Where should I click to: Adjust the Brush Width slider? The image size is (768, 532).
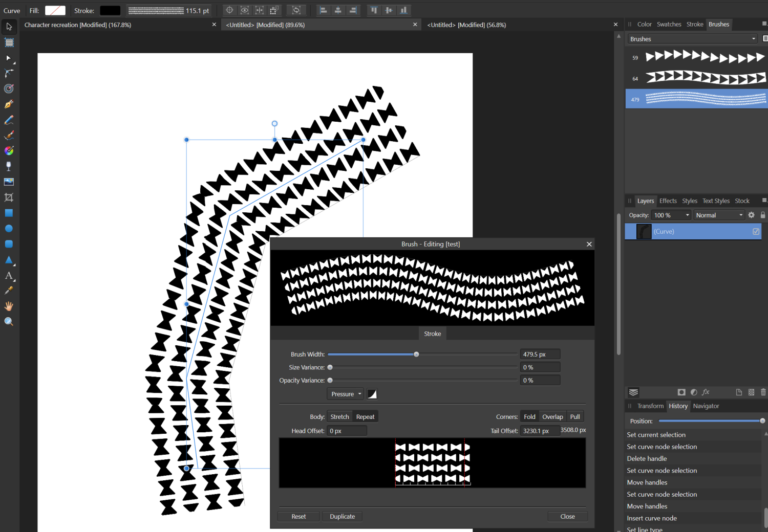416,354
